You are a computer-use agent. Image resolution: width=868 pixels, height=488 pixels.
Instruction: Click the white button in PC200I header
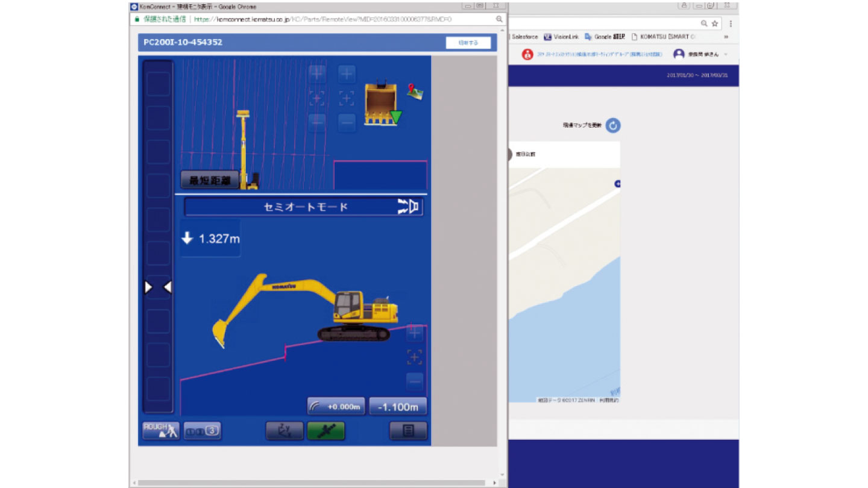click(x=468, y=43)
